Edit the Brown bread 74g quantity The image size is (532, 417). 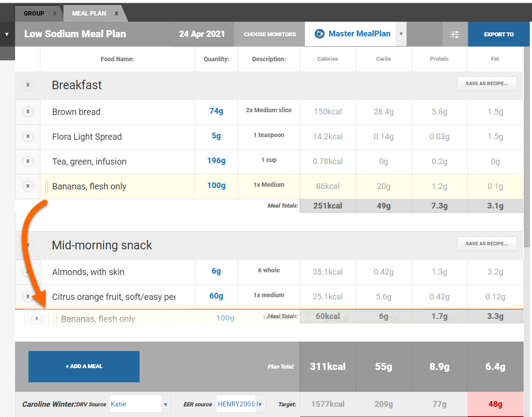click(x=216, y=111)
